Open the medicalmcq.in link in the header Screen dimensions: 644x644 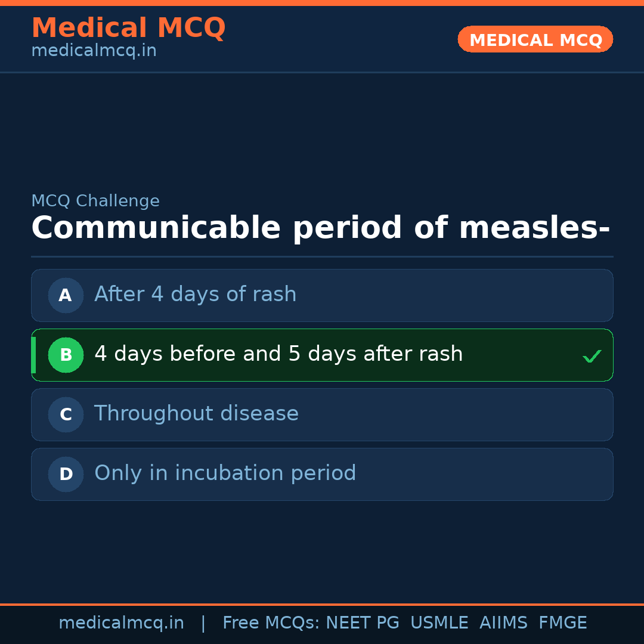94,51
